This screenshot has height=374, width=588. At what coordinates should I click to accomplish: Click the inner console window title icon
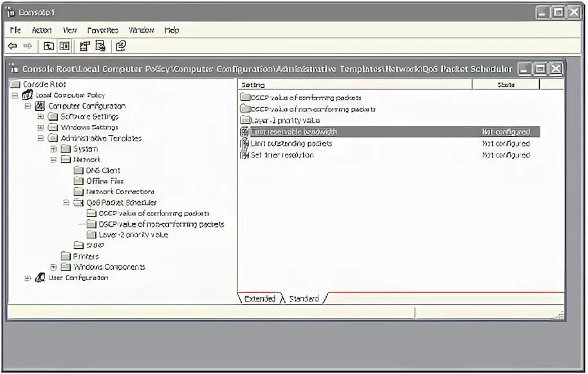pyautogui.click(x=14, y=69)
